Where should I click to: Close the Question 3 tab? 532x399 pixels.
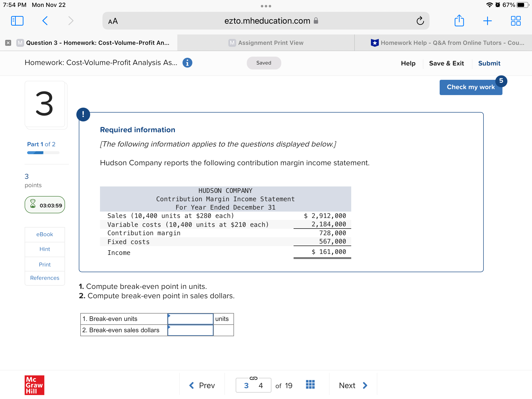(8, 43)
